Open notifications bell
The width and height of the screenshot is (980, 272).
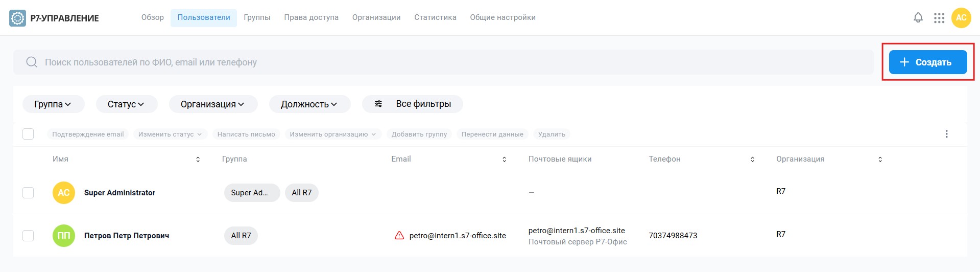[918, 18]
